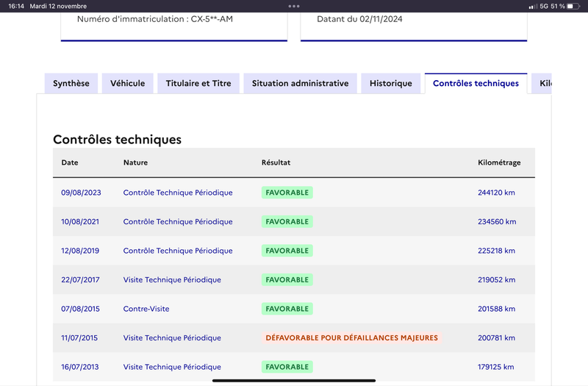Click the 200781 km value
Image resolution: width=588 pixels, height=386 pixels.
tap(497, 338)
